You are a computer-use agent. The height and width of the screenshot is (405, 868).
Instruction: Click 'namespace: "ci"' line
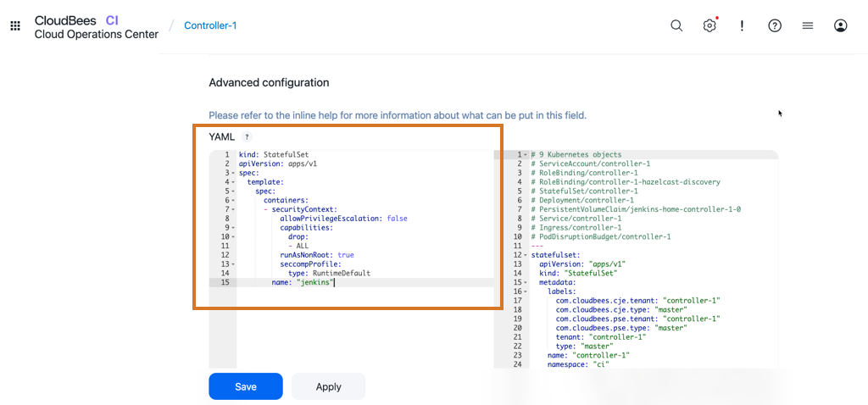pos(580,364)
